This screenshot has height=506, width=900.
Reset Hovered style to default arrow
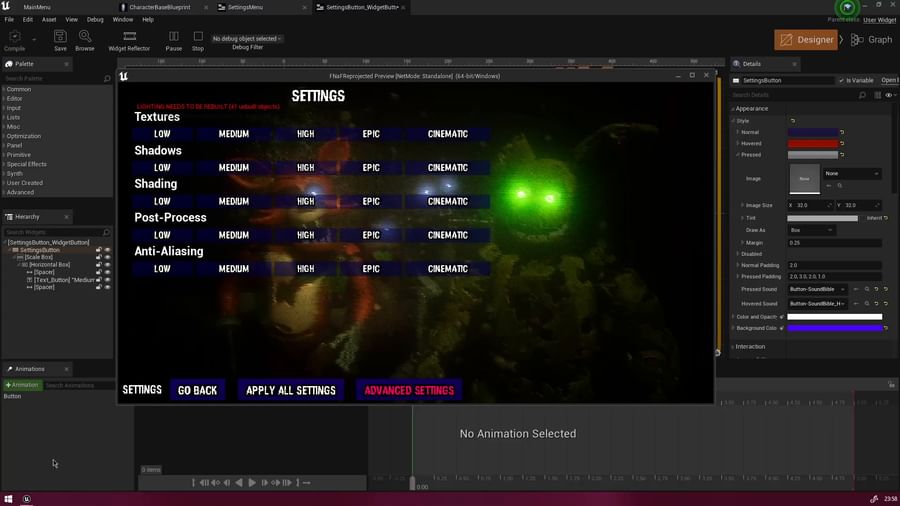tap(842, 143)
